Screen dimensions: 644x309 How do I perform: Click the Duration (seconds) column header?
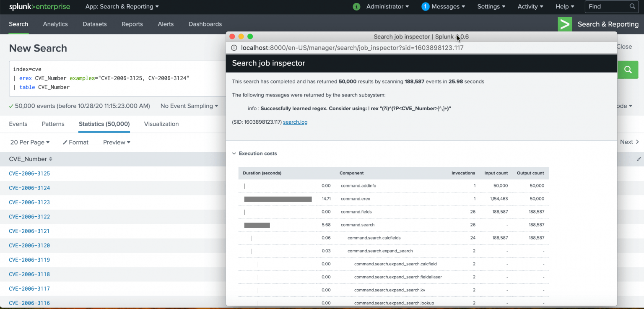point(262,173)
